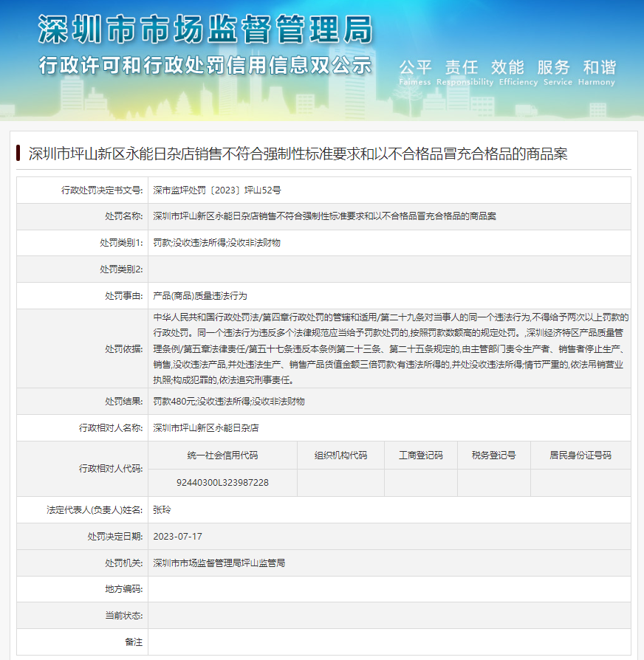Click the 当前状态 label
The image size is (644, 660).
[x=124, y=616]
